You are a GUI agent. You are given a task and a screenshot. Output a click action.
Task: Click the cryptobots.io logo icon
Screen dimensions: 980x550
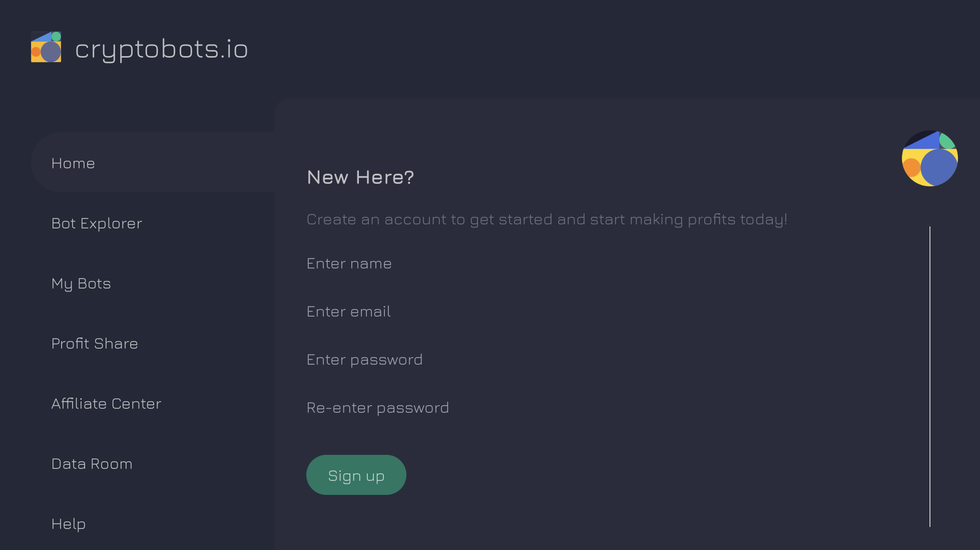46,47
